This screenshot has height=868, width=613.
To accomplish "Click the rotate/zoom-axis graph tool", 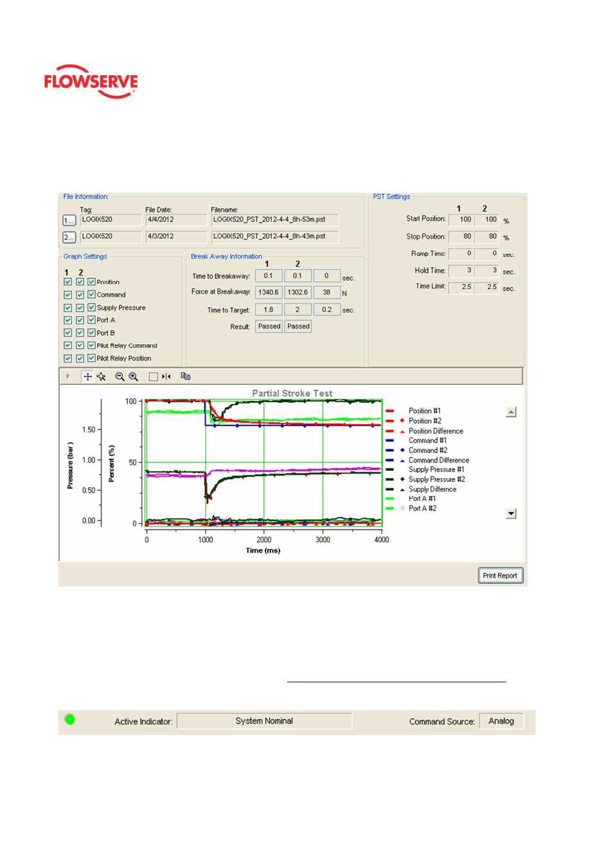I will (102, 376).
